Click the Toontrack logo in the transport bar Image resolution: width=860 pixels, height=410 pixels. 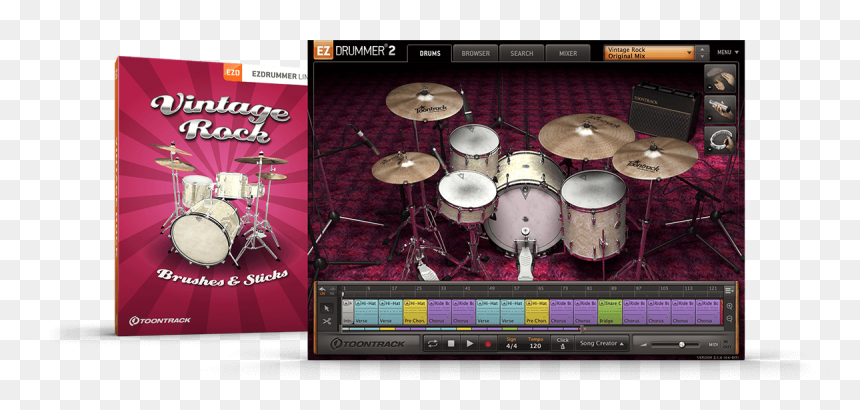(x=367, y=344)
